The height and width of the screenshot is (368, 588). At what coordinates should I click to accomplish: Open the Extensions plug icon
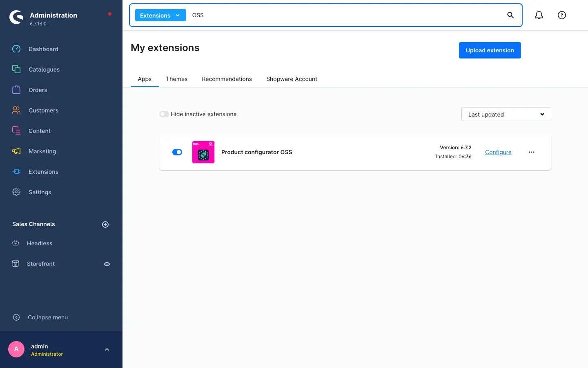click(16, 171)
